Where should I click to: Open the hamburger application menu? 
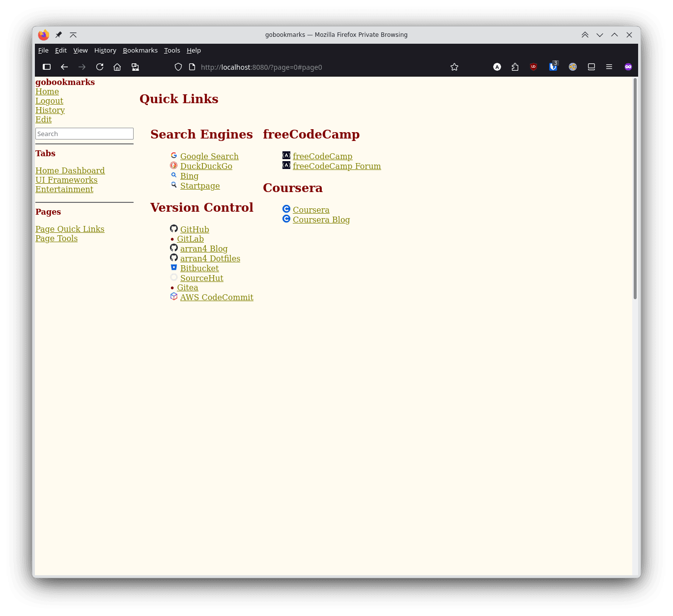click(x=609, y=67)
